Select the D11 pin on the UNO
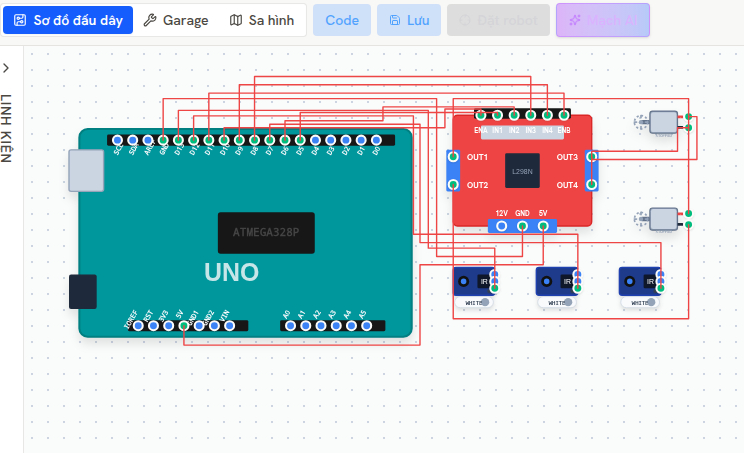Viewport: 744px width, 453px height. point(209,140)
